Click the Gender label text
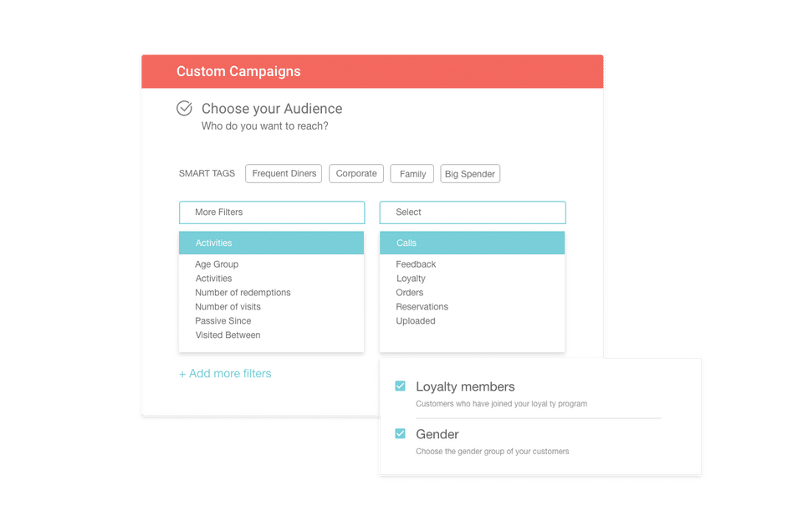The image size is (803, 532). 437,434
